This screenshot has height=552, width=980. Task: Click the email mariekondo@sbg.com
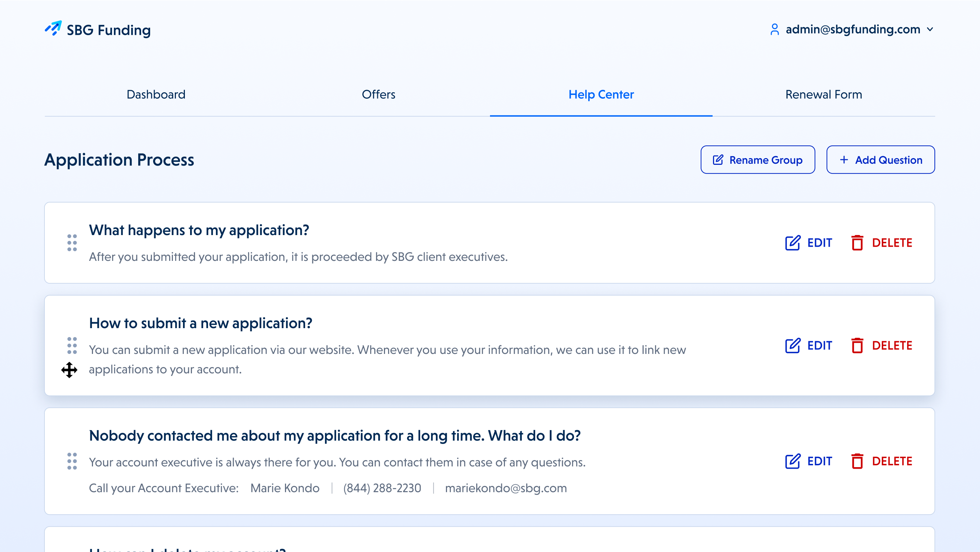click(506, 488)
